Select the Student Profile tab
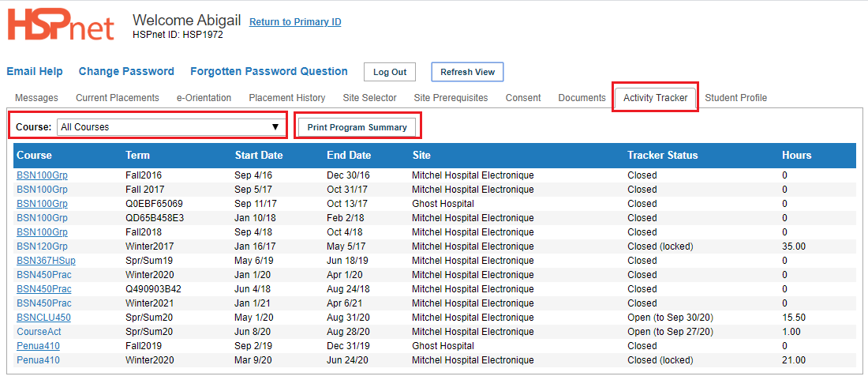The height and width of the screenshot is (380, 868). pyautogui.click(x=735, y=98)
